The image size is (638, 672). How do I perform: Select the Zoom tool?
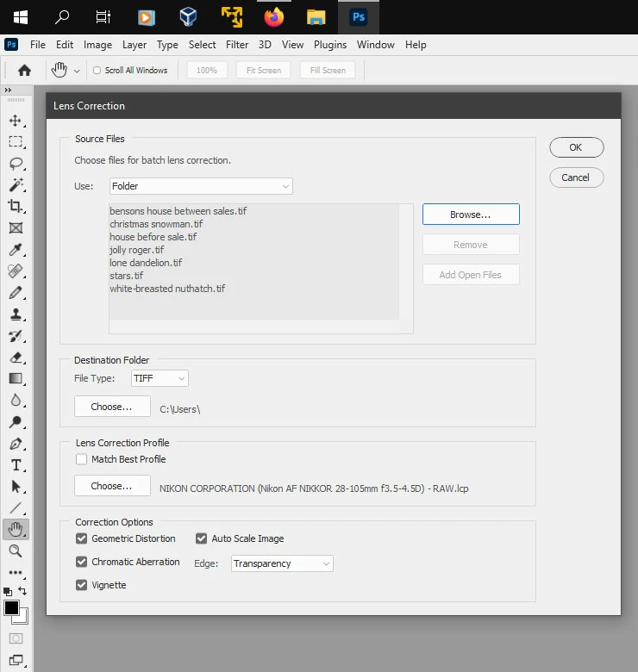(16, 551)
